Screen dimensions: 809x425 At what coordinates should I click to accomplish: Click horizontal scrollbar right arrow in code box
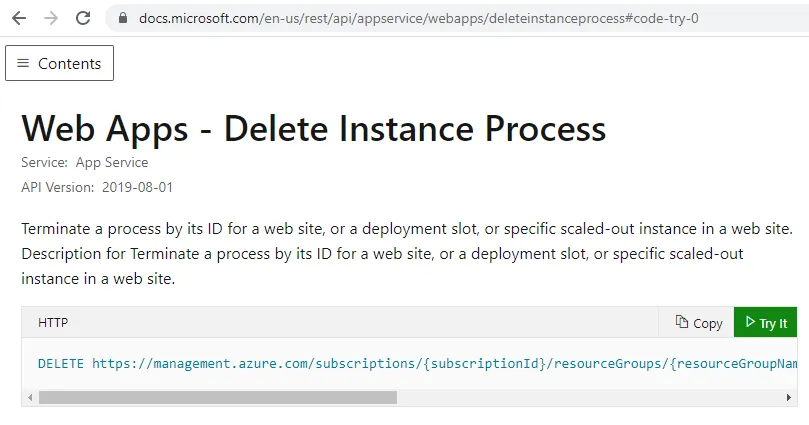[788, 398]
